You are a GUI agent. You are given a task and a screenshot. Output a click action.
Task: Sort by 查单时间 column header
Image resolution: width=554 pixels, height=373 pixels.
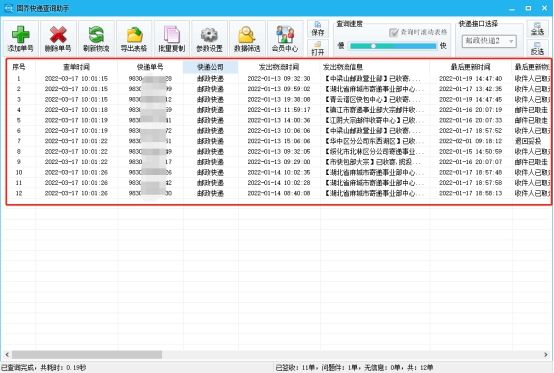[x=76, y=67]
